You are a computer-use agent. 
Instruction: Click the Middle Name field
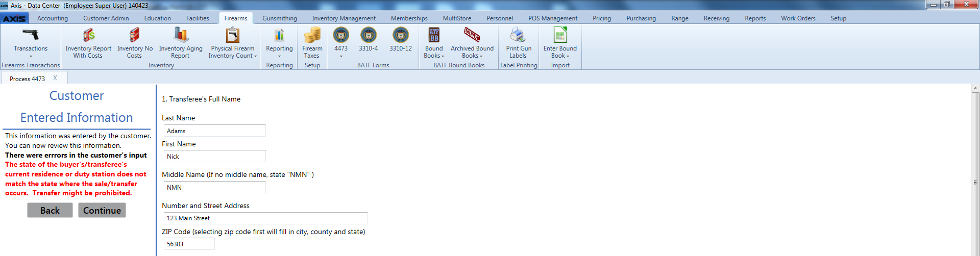214,187
